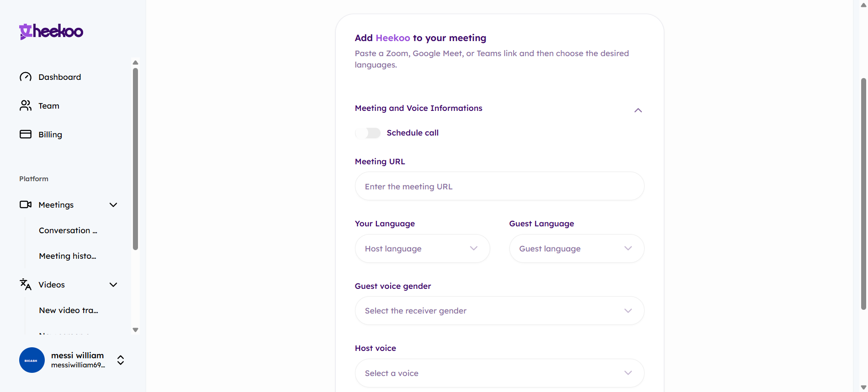Screen dimensions: 868x392
Task: Open the Guest language dropdown
Action: point(577,248)
